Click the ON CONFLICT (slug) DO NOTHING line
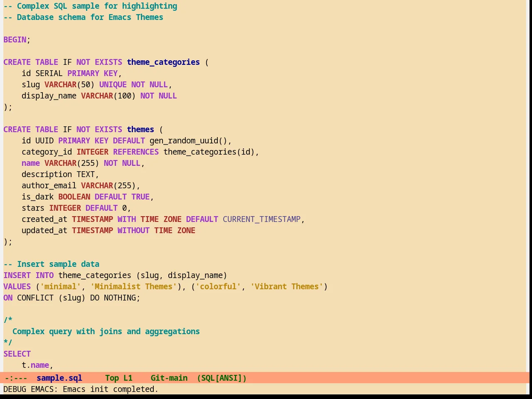Viewport: 532px width, 399px height. 72,298
